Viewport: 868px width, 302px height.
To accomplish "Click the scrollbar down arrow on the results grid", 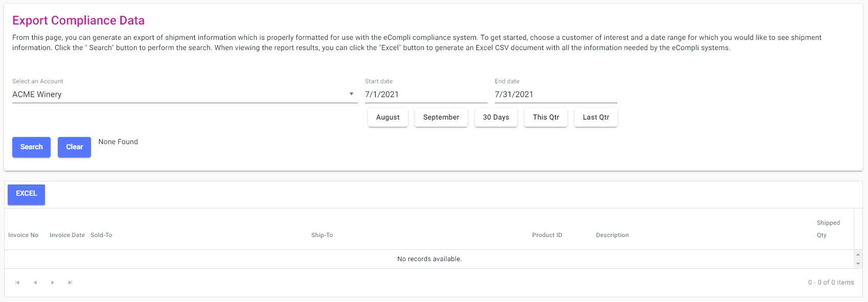I will coord(858,265).
